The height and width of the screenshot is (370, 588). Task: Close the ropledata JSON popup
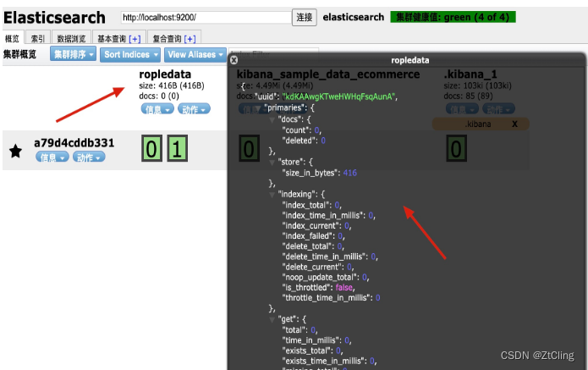coord(234,60)
